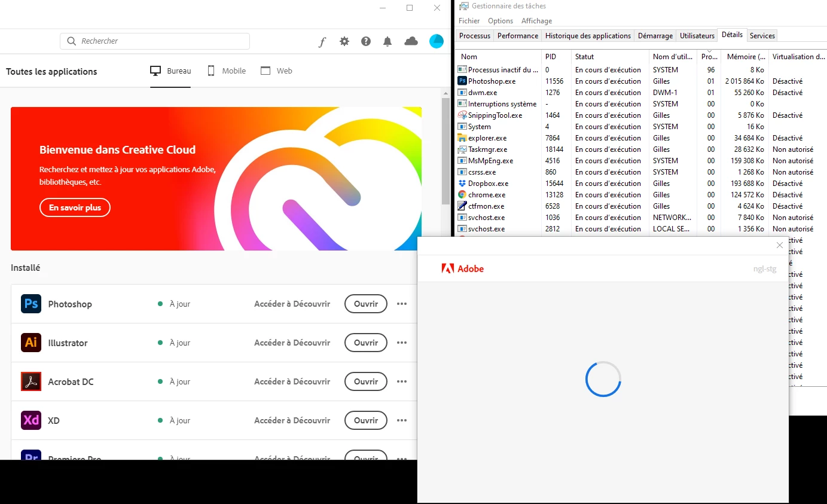Open the Fichier menu in Task Manager
This screenshot has width=827, height=504.
click(469, 21)
